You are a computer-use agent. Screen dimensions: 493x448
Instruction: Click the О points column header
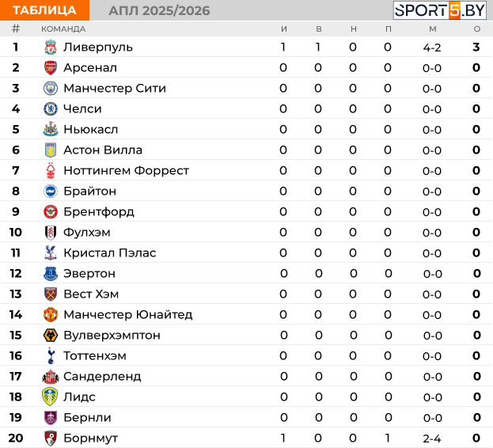pyautogui.click(x=476, y=29)
